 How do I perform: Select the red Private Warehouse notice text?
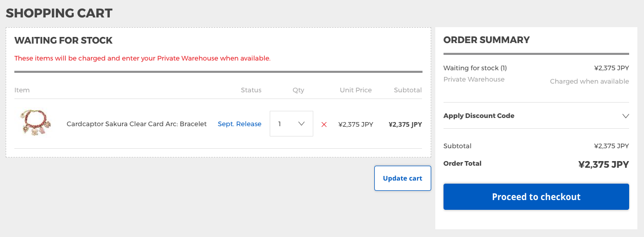coord(143,58)
